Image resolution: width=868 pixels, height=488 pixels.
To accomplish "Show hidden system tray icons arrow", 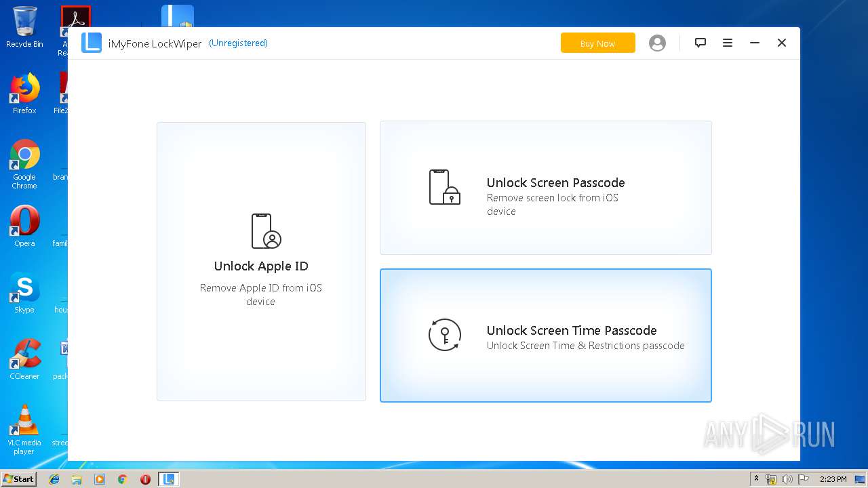I will coord(756,479).
